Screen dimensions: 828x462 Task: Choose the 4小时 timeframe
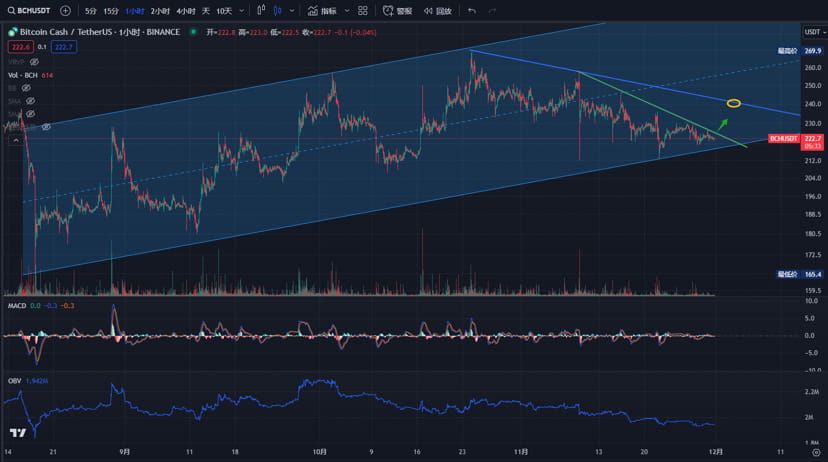coord(186,11)
